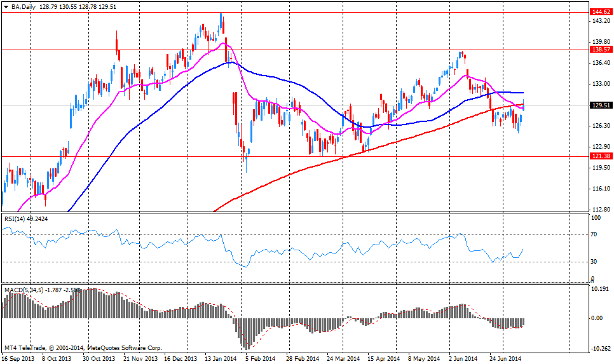Click the MACD 10.191 upper scale label
Image resolution: width=614 pixels, height=364 pixels.
pyautogui.click(x=601, y=288)
